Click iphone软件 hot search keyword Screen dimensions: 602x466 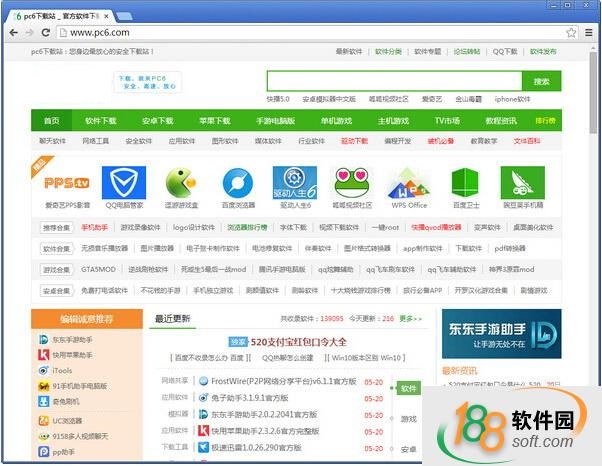tap(512, 99)
